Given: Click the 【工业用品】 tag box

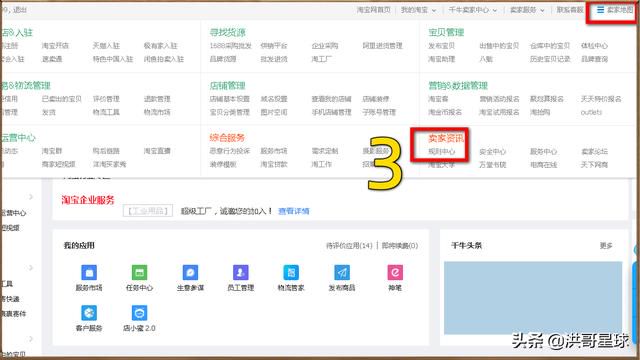Looking at the screenshot, I should (x=148, y=211).
